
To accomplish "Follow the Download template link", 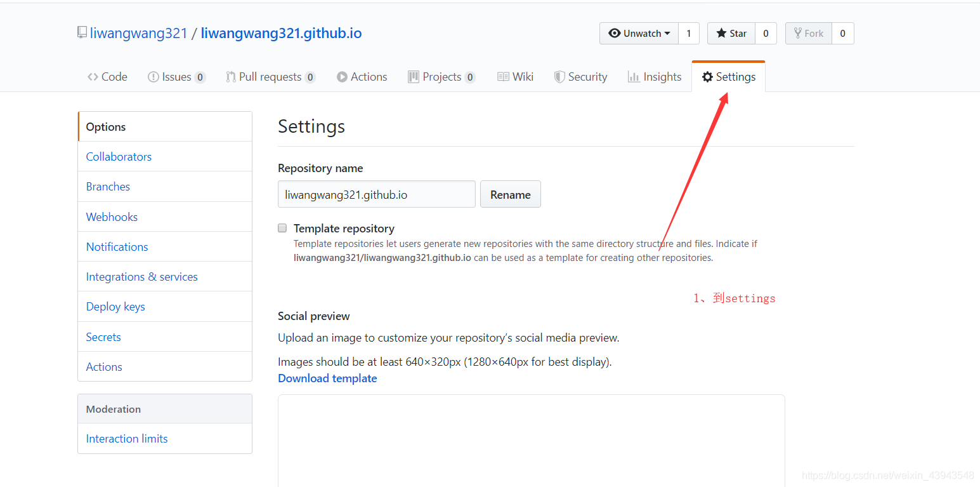I will click(x=327, y=378).
